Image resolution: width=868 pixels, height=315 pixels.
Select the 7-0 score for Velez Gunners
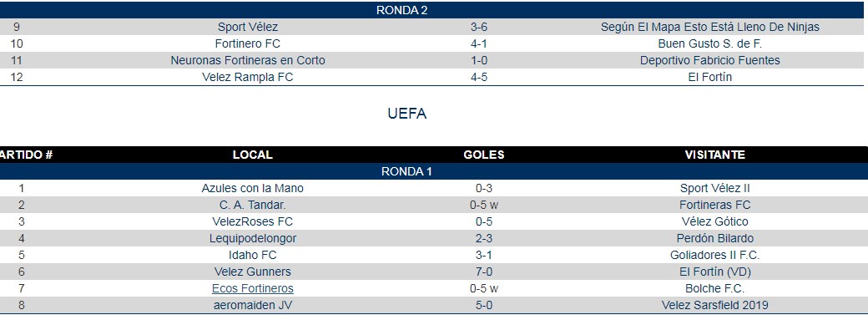484,272
